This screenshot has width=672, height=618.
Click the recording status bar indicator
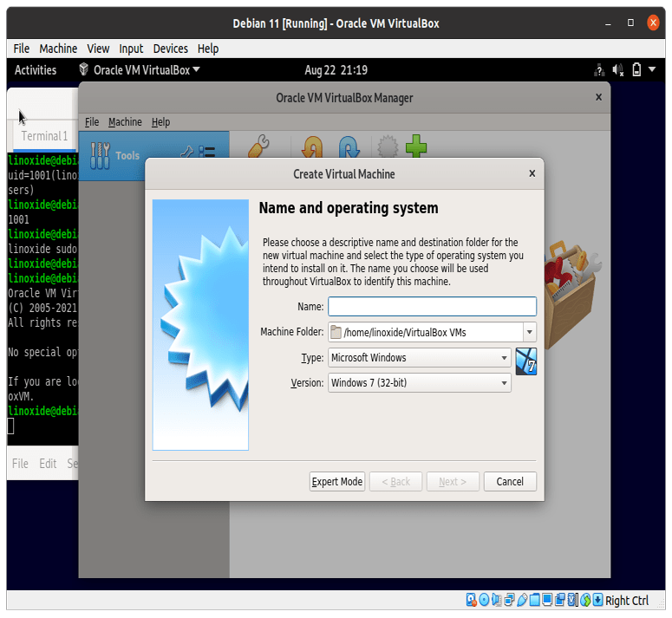[560, 600]
